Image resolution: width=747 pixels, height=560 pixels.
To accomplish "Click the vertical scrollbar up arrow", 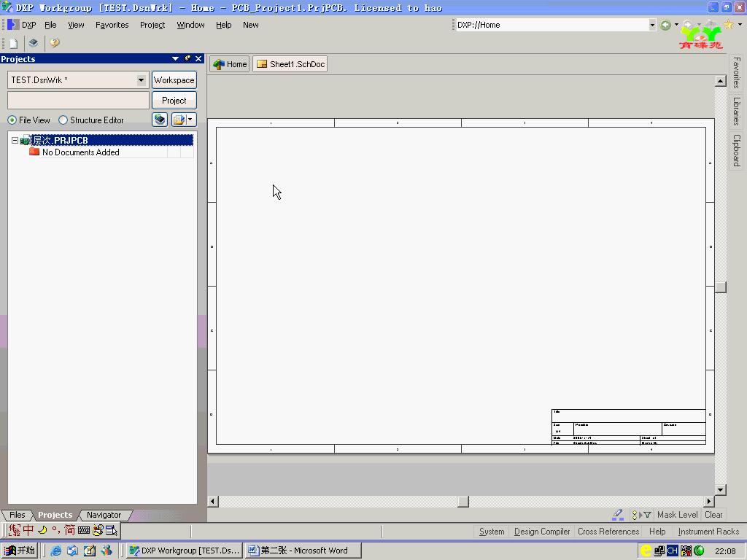I will (x=720, y=81).
